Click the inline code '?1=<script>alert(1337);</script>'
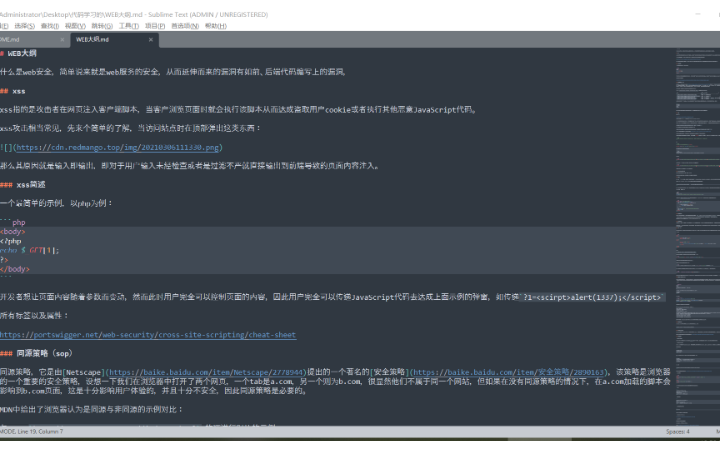 point(592,298)
